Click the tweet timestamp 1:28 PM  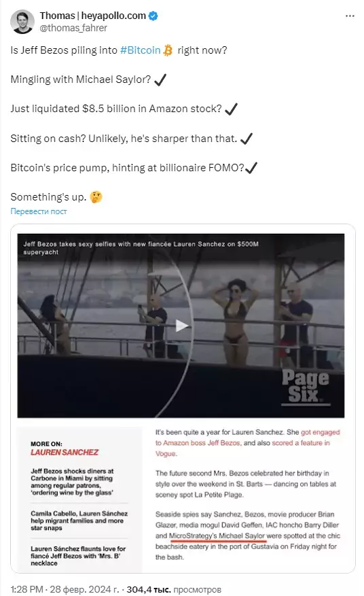26,589
